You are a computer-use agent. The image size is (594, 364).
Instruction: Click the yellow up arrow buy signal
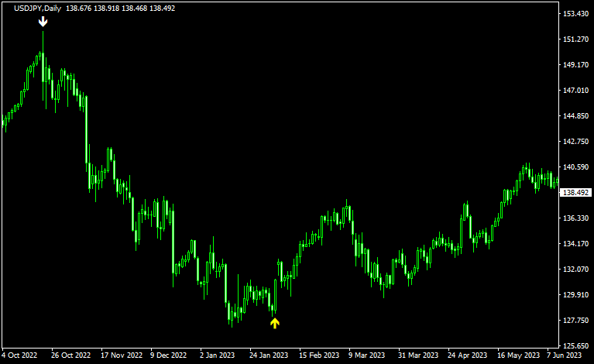(x=274, y=323)
